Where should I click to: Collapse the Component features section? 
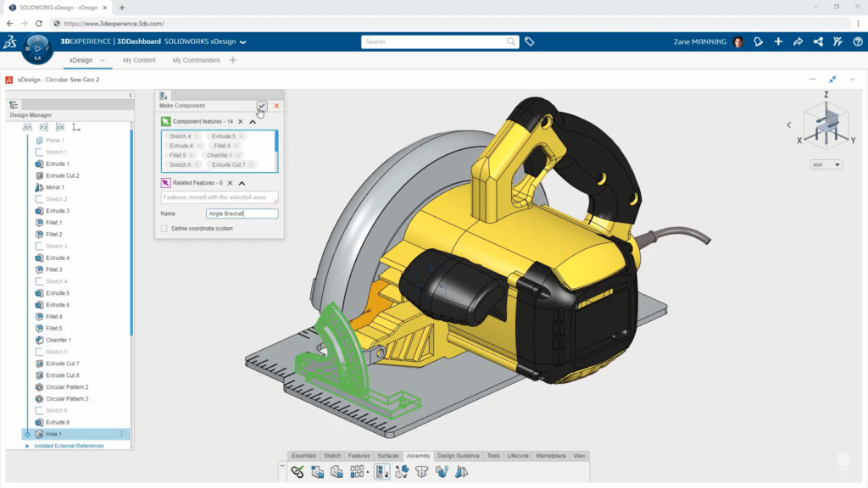[x=253, y=122]
